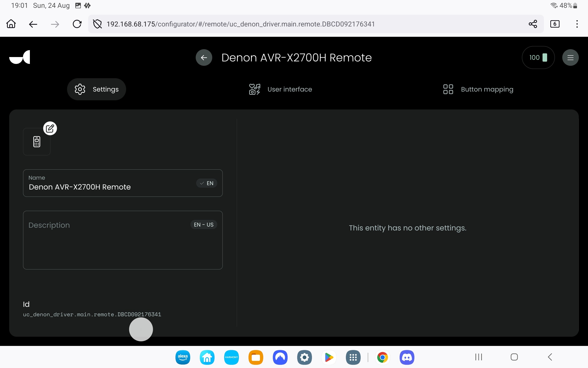Open the EN language selector for Name
588x368 pixels.
coord(206,183)
